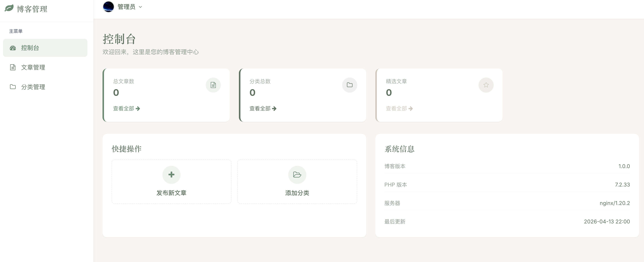The width and height of the screenshot is (644, 262).
Task: Click the document icon on the 总文章数 card
Action: (x=213, y=85)
